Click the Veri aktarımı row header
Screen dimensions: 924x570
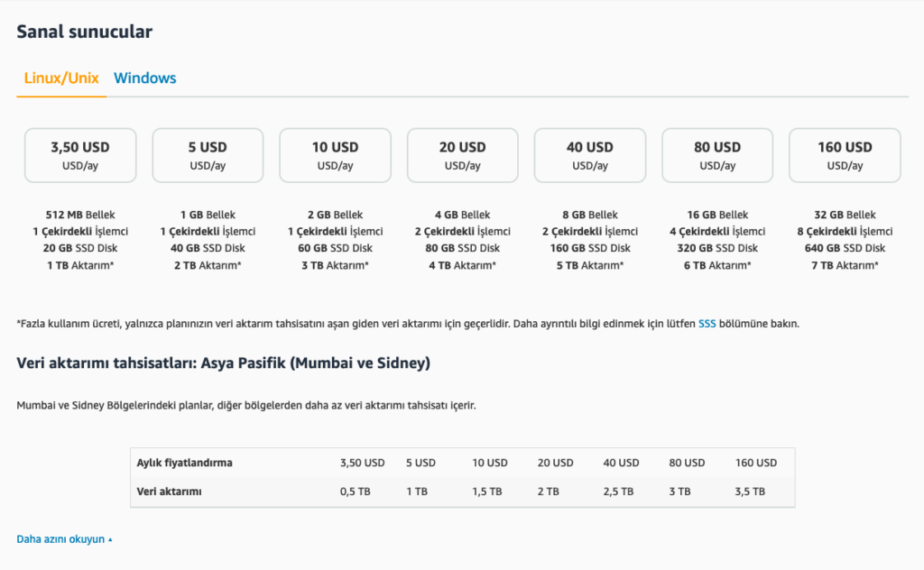click(x=169, y=492)
